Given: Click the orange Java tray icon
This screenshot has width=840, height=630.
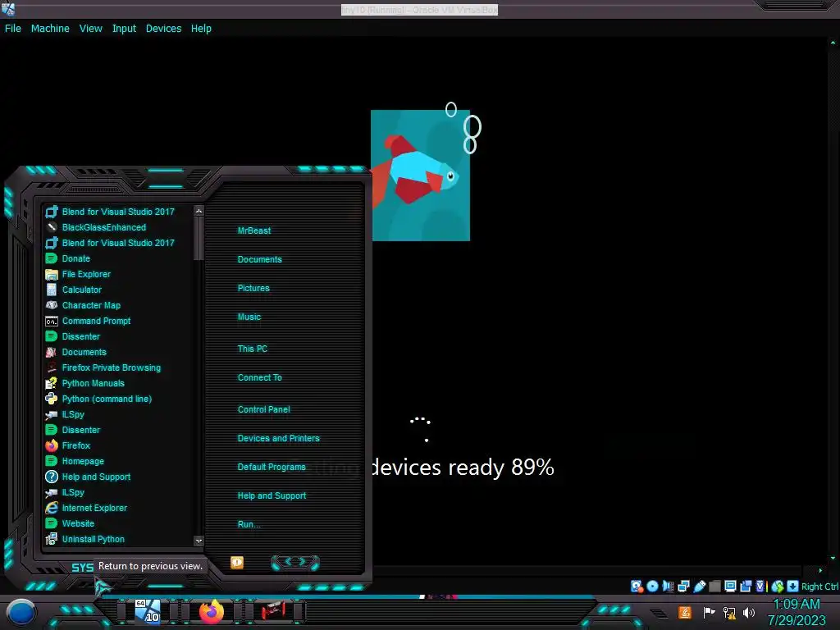Looking at the screenshot, I should pos(685,612).
